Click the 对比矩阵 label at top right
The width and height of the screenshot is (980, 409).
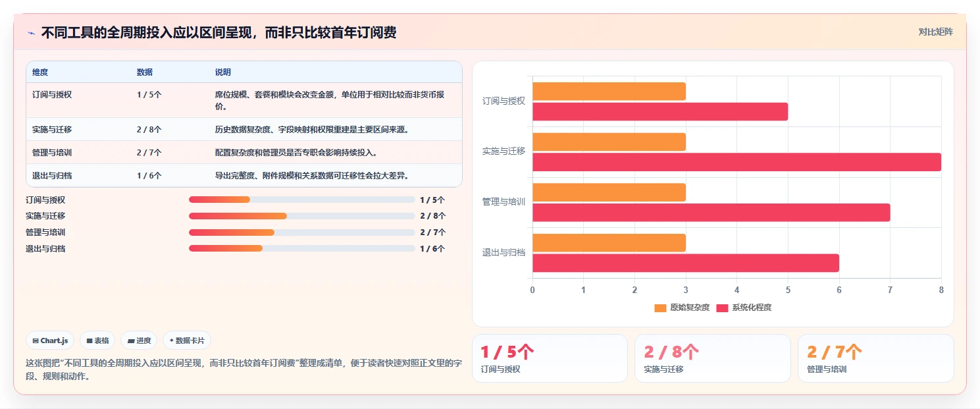tap(935, 32)
